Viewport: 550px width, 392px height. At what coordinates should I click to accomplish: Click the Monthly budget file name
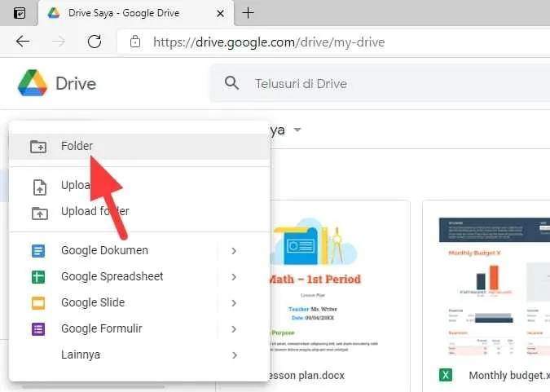[x=509, y=376]
